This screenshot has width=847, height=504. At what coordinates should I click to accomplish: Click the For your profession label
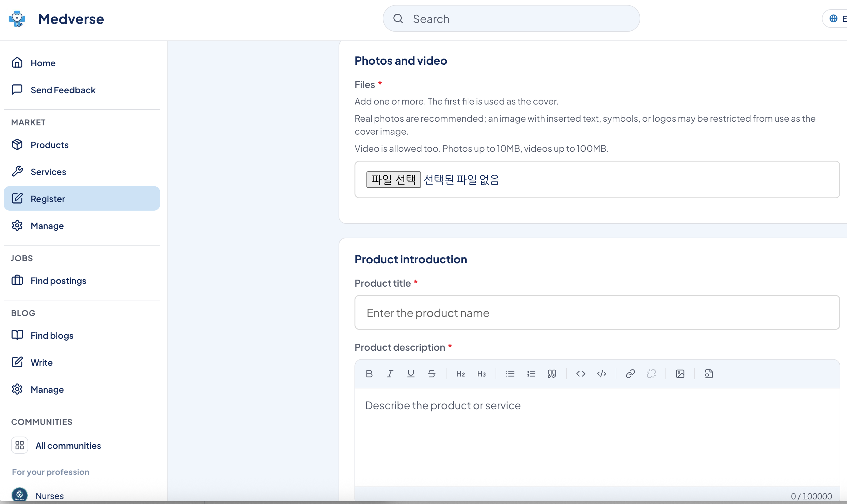[51, 472]
